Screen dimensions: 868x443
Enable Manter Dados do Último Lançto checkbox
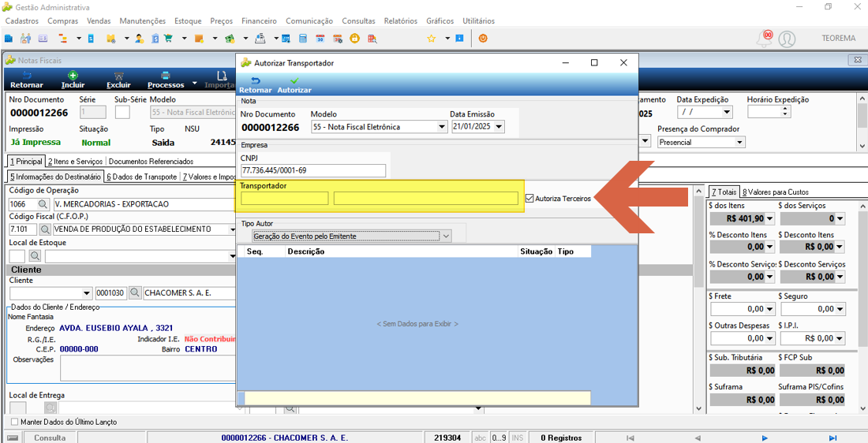pyautogui.click(x=15, y=422)
